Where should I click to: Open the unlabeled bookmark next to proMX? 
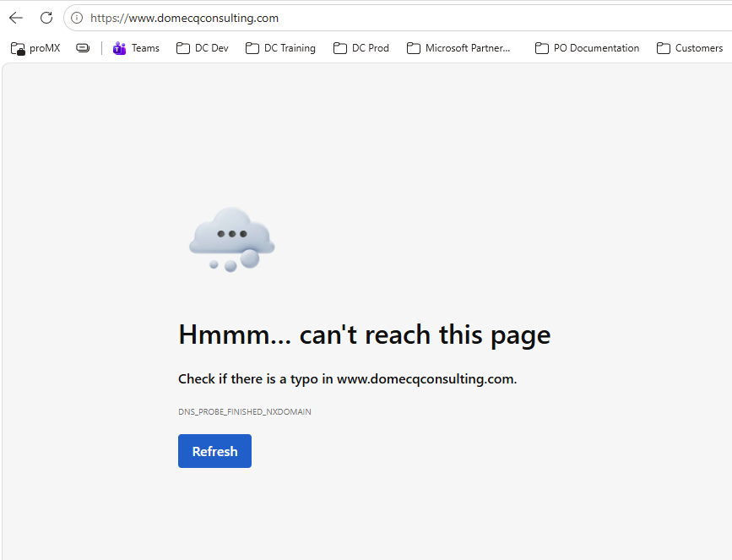coord(83,48)
